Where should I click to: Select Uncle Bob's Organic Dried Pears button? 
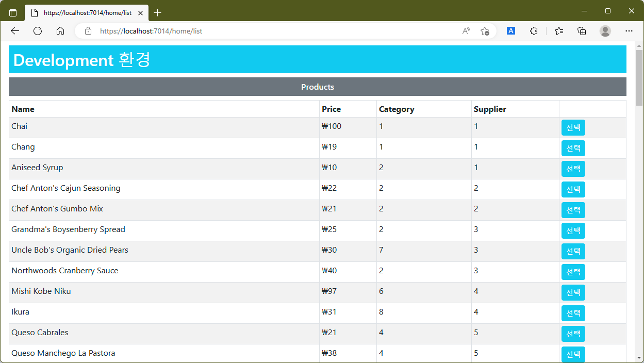tap(573, 252)
